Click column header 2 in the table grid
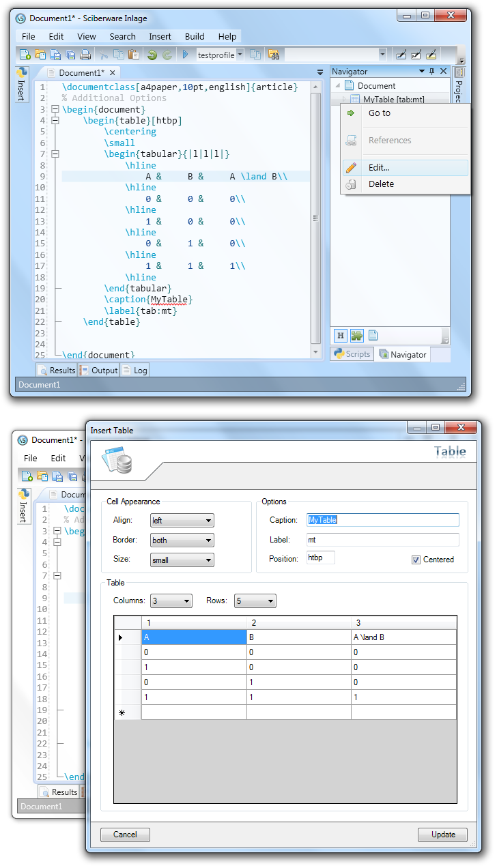This screenshot has width=497, height=868. pos(299,623)
